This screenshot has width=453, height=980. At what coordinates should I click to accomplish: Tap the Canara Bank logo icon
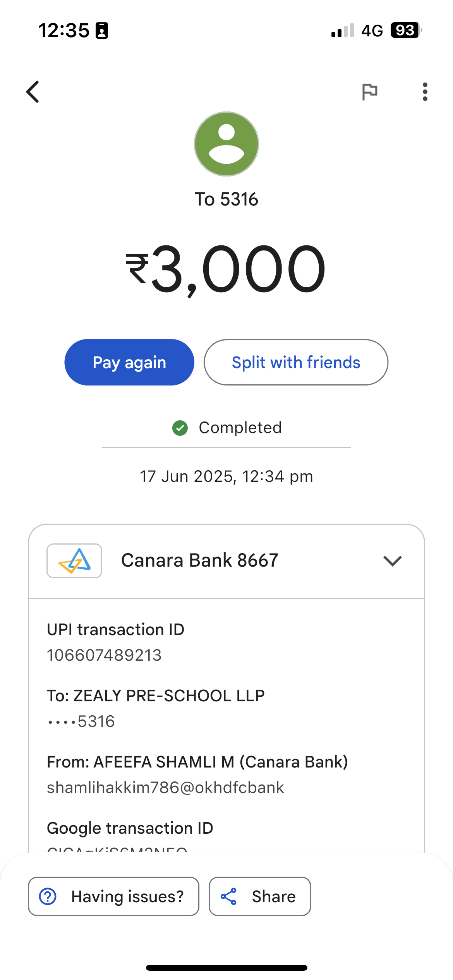[74, 561]
